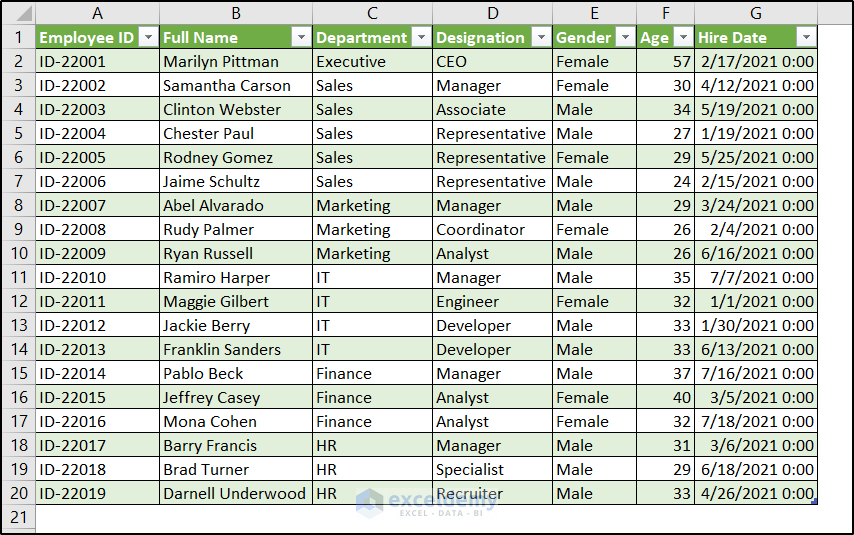Viewport: 854px width, 535px height.
Task: Expand the Department filter arrow
Action: pyautogui.click(x=421, y=37)
